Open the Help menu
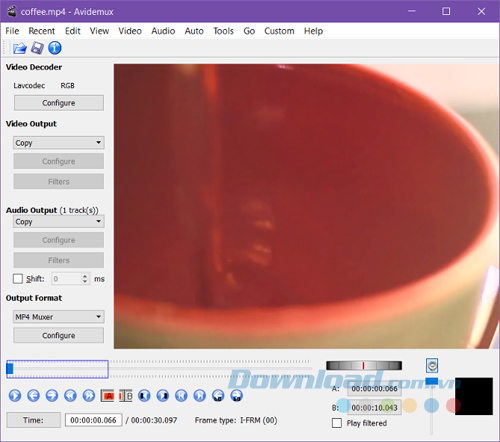Viewport: 500px width, 442px height. point(313,31)
